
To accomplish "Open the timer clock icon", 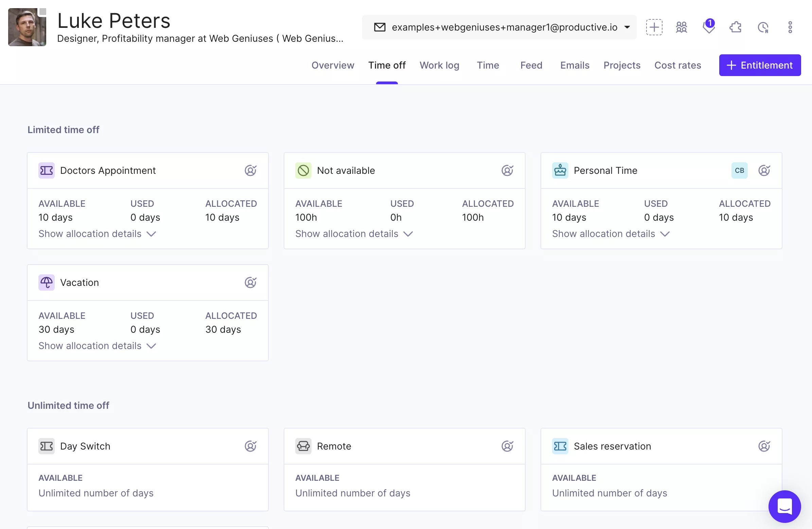I will coord(763,27).
